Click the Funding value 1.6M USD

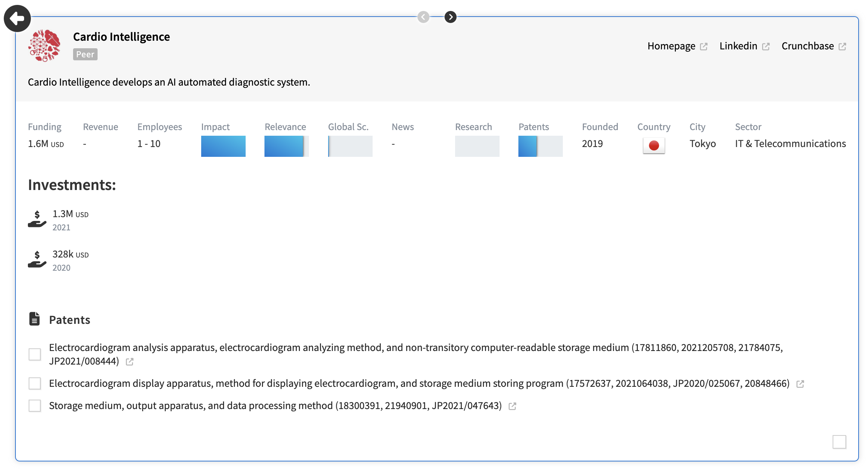pos(46,144)
